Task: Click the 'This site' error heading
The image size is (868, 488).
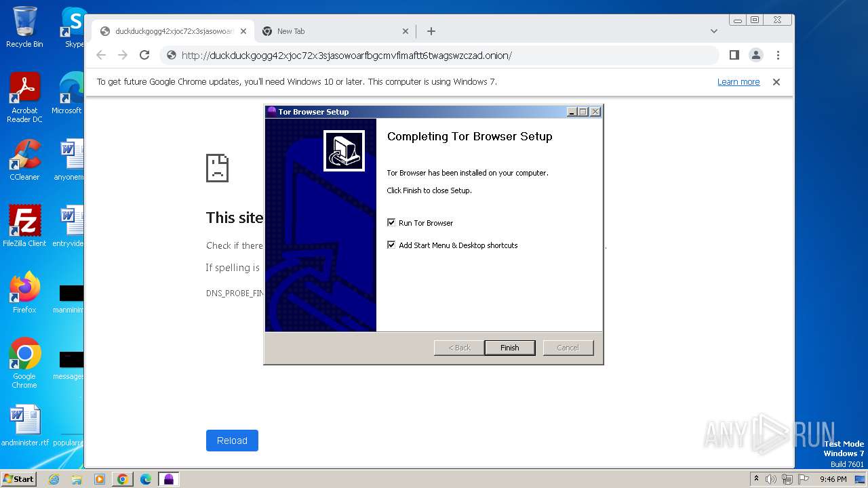Action: point(235,218)
